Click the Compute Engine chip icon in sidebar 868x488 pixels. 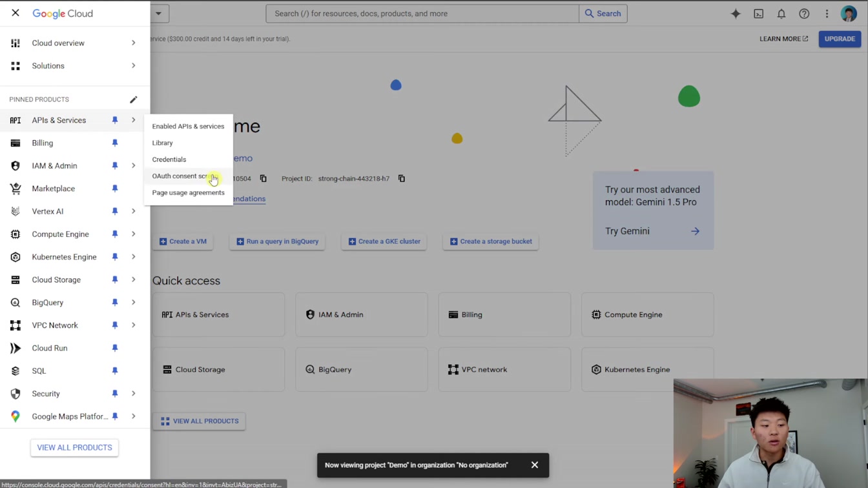pos(15,234)
